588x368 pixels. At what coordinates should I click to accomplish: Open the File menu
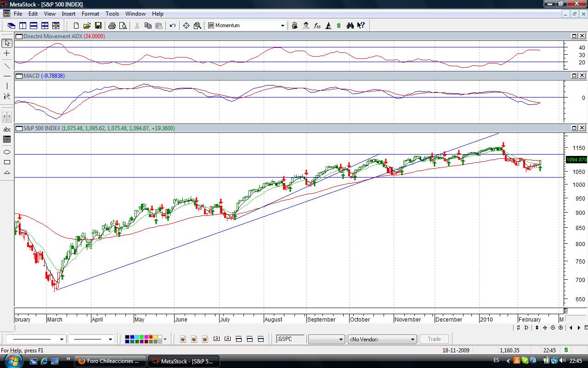[x=18, y=14]
